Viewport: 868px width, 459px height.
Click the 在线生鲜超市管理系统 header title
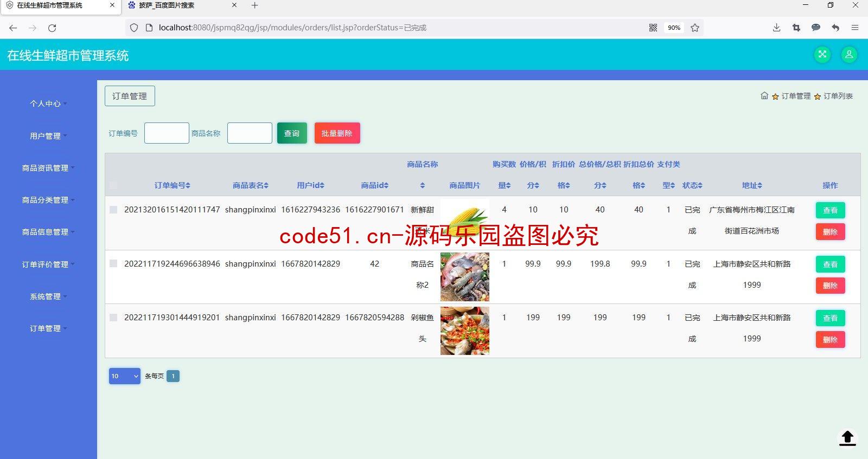pos(68,55)
